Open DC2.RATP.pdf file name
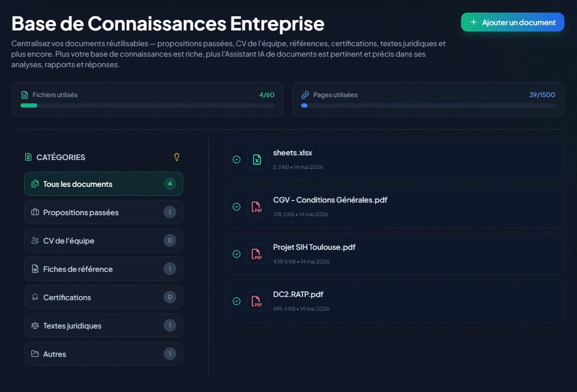577x392 pixels. [298, 294]
